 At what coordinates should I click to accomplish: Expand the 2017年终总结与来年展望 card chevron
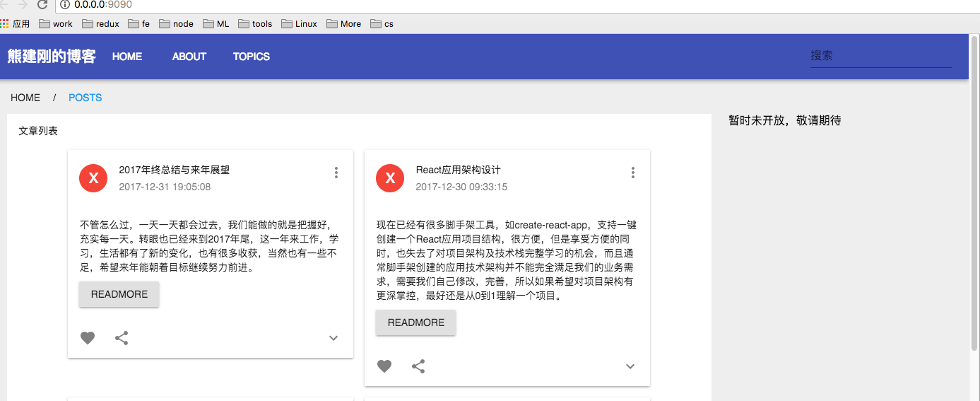[x=333, y=338]
